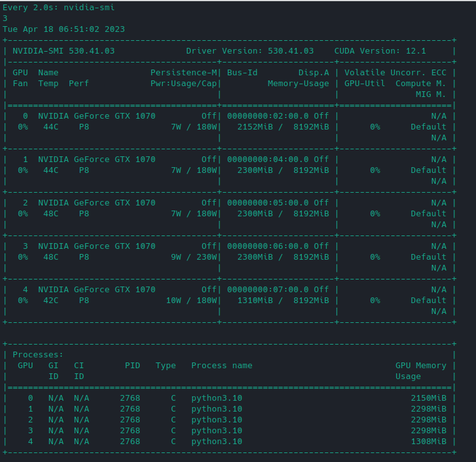Screen dimensions: 476x462
Task: Click GPU 0 memory value '2152MiB'
Action: click(x=255, y=127)
